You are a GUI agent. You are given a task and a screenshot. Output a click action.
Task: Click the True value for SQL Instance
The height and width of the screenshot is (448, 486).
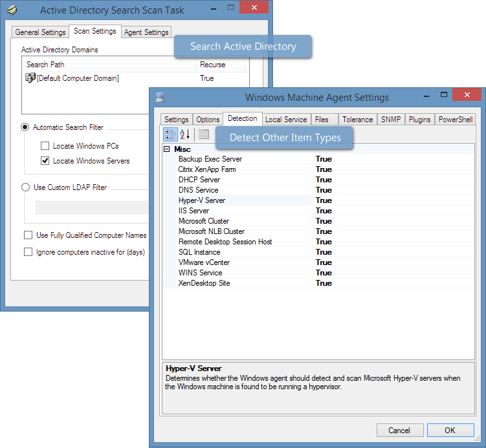(324, 252)
